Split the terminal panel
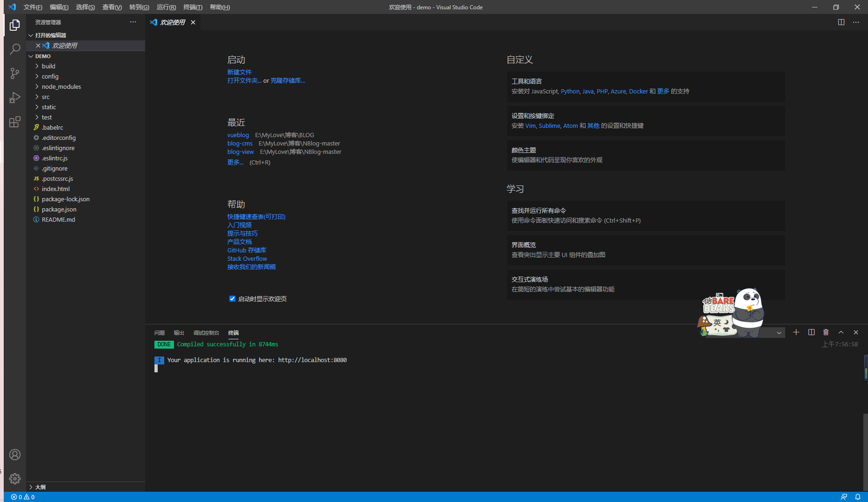This screenshot has width=868, height=502. tap(811, 332)
